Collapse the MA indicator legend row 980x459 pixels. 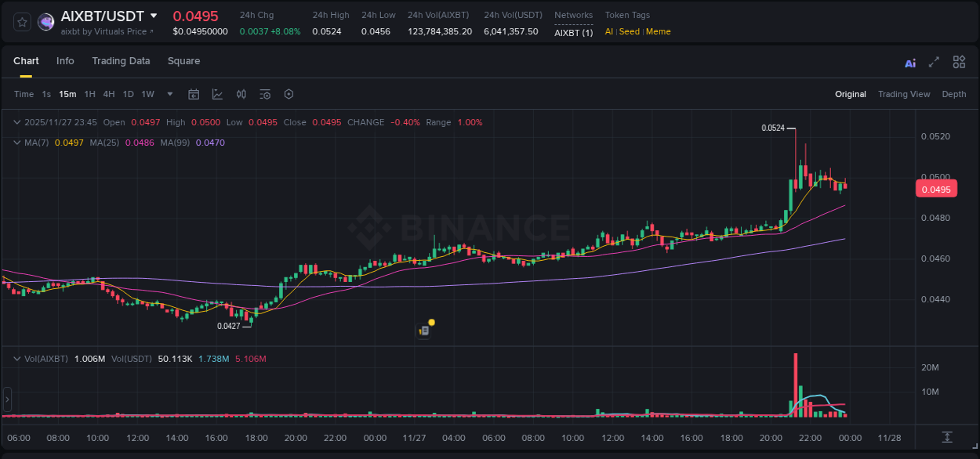(x=16, y=143)
